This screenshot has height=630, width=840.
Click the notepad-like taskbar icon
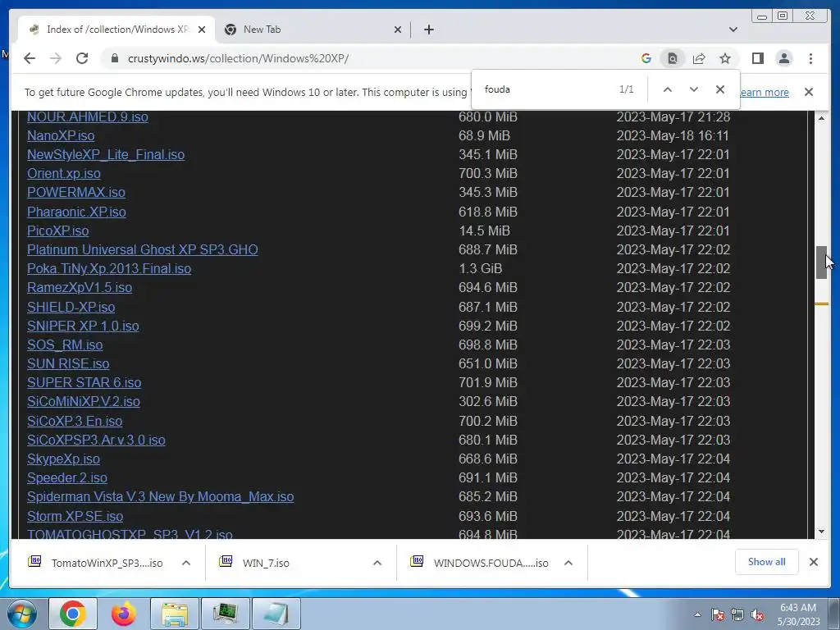click(276, 614)
